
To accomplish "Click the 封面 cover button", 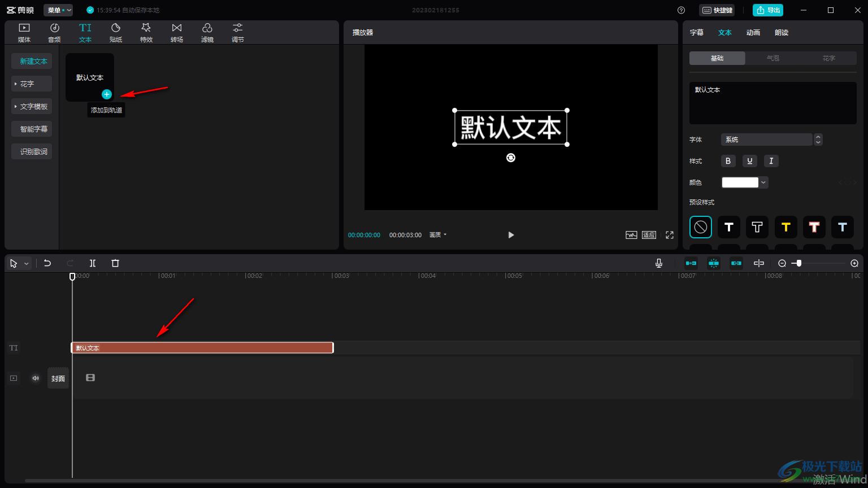I will [58, 378].
